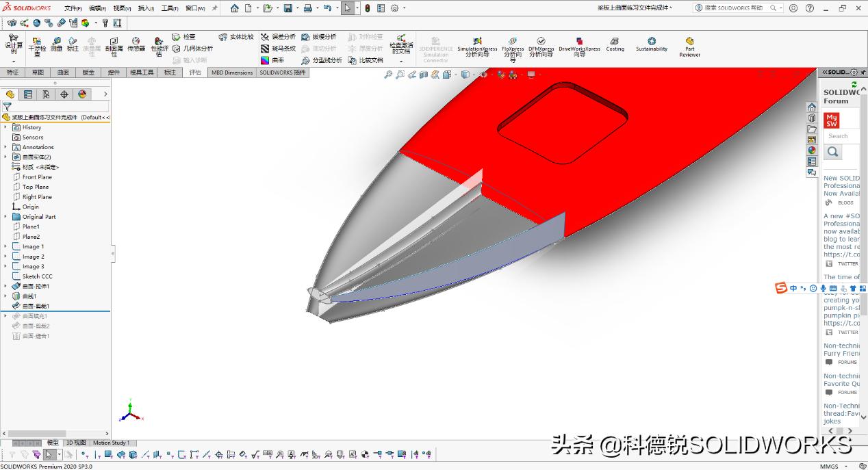Switch to the DimXpertManager tab icon
The height and width of the screenshot is (470, 868).
click(64, 94)
